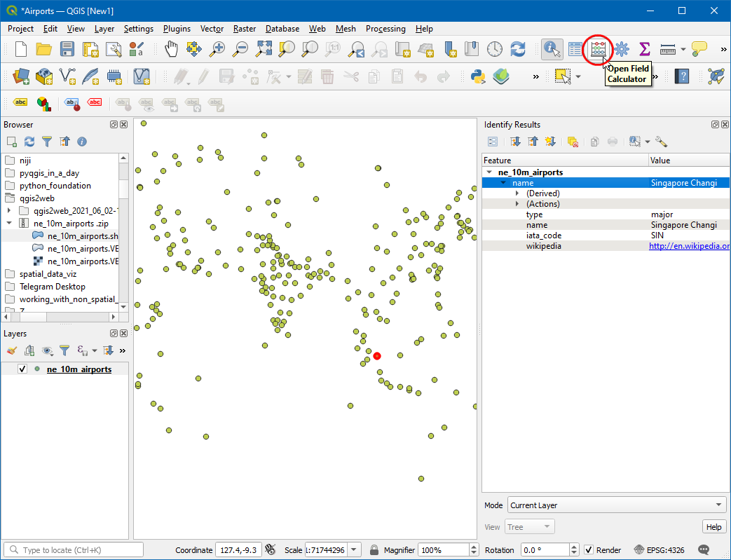731x560 pixels.
Task: Open the Python console
Action: tap(479, 76)
